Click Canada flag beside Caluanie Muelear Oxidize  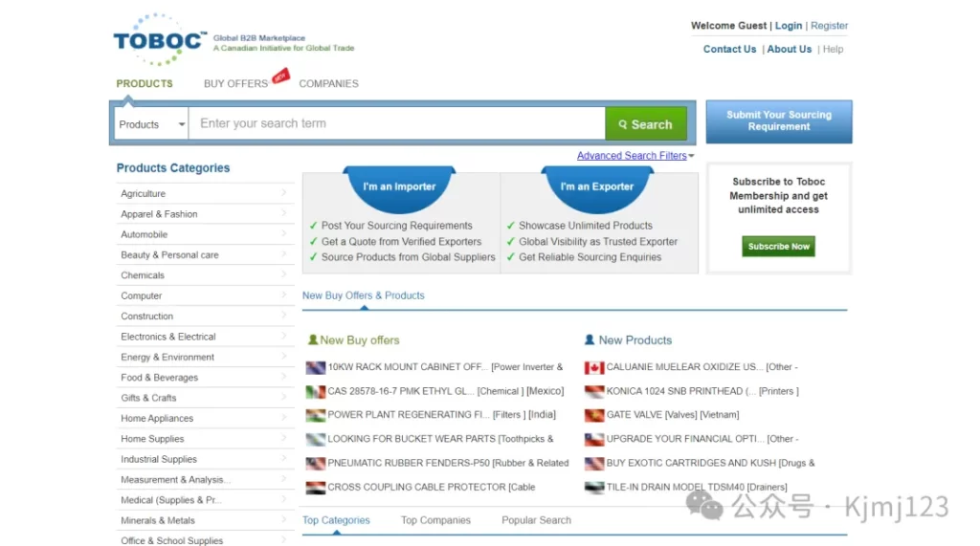593,367
